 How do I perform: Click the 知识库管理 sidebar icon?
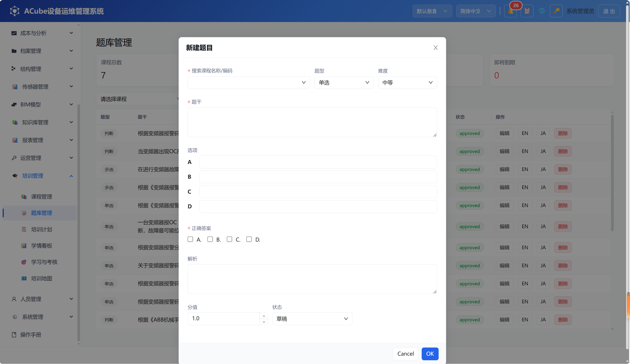pyautogui.click(x=15, y=122)
